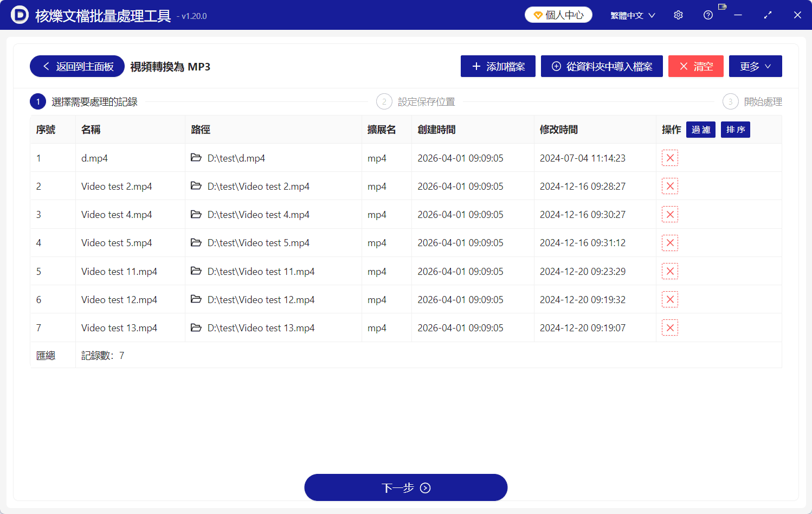
Task: Click the folder icon beside D:\test\d.mp4
Action: click(x=196, y=158)
